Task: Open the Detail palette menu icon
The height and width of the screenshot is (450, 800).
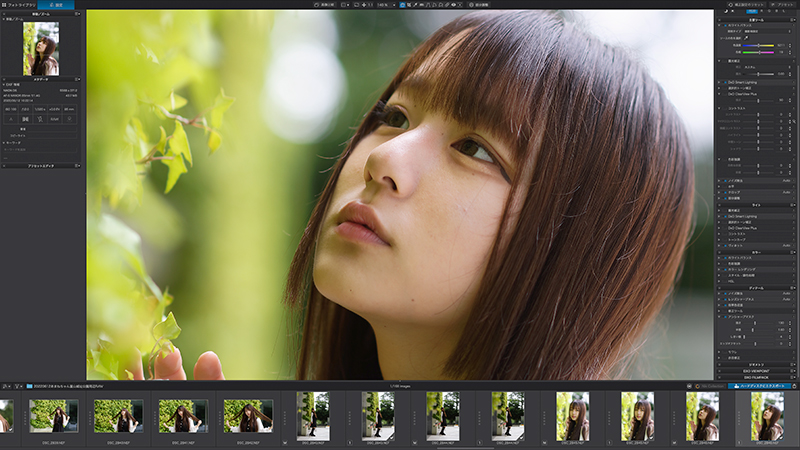Action: (x=793, y=288)
